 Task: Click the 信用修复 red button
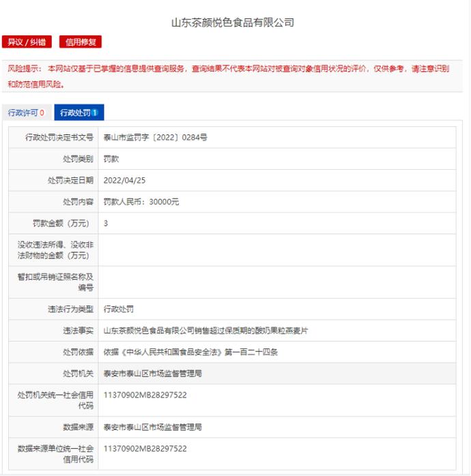[81, 42]
